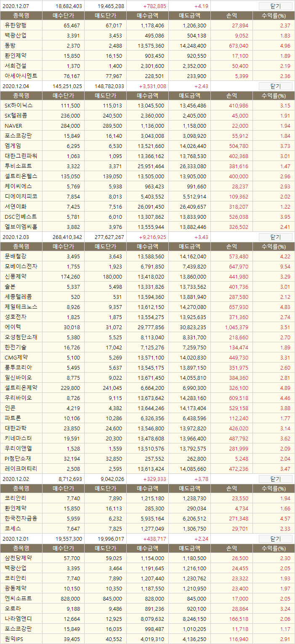Click 271,348 profit of 한국전자금융

tap(239, 519)
